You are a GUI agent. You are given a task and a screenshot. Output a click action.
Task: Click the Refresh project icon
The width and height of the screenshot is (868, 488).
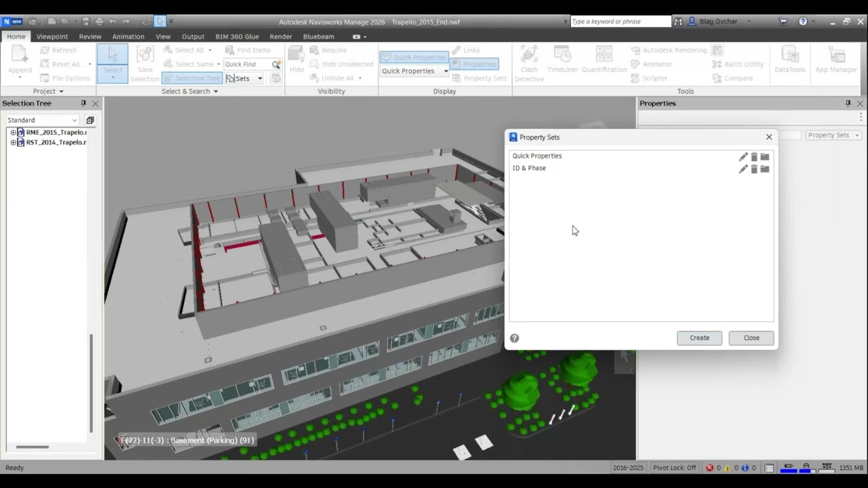(x=58, y=50)
